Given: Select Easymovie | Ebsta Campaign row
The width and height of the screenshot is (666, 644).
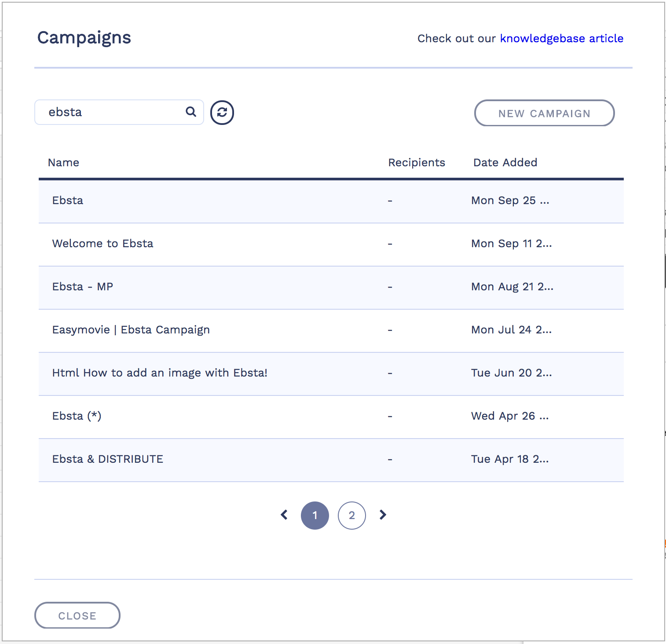Looking at the screenshot, I should [x=131, y=330].
